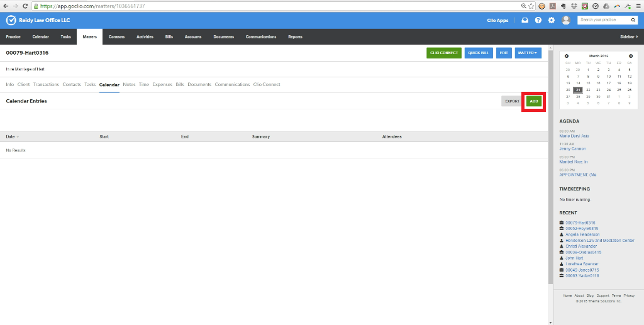Screen dimensions: 644x325
Task: Switch to matter Time sub-tab
Action: 144,84
